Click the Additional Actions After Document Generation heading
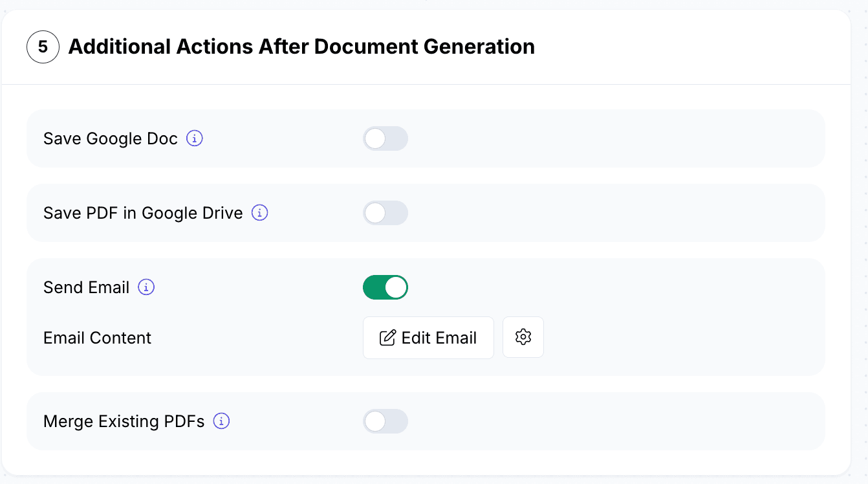 tap(301, 47)
